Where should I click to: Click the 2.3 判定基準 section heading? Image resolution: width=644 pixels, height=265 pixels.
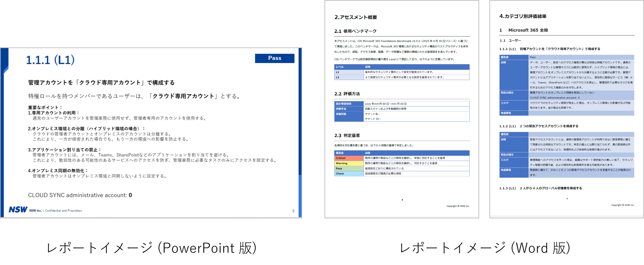click(347, 136)
